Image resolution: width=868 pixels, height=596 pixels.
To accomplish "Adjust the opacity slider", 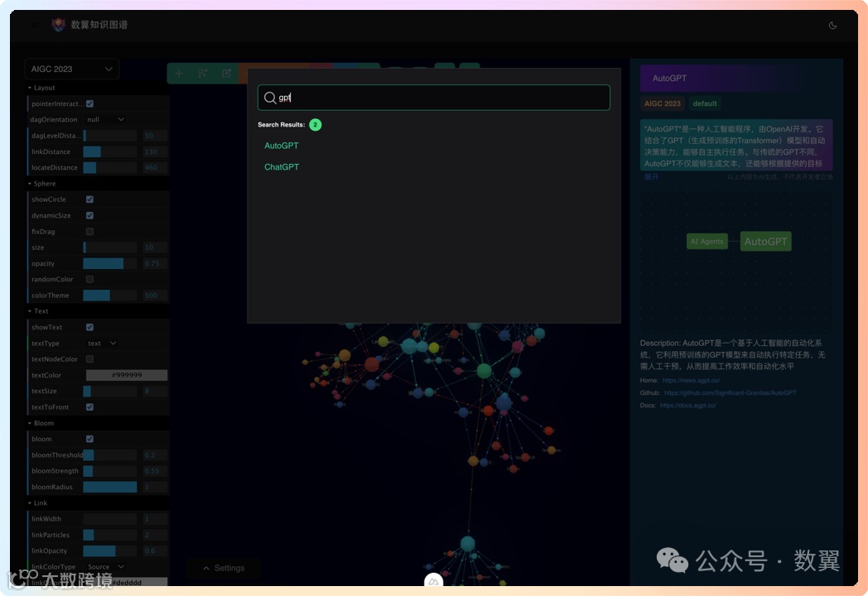I will [109, 263].
